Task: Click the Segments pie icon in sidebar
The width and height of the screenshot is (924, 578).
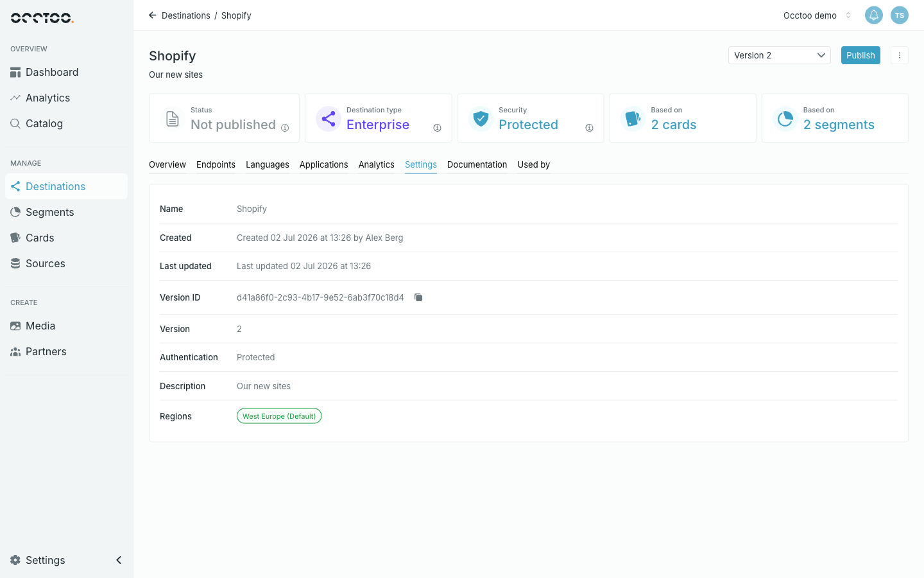Action: (x=15, y=213)
